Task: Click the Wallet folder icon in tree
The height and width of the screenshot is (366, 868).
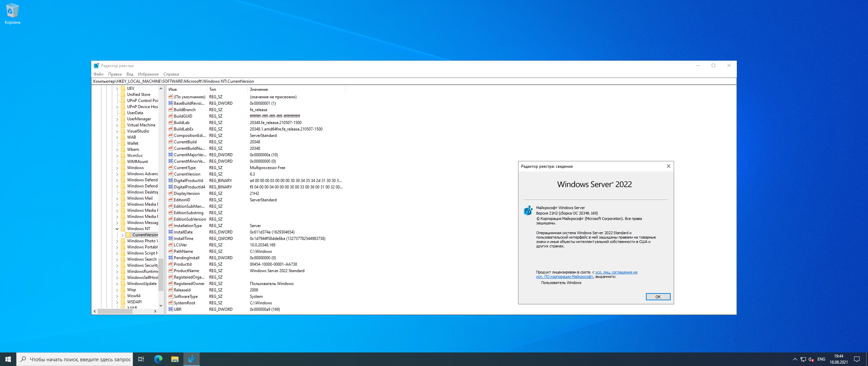Action: tap(123, 143)
